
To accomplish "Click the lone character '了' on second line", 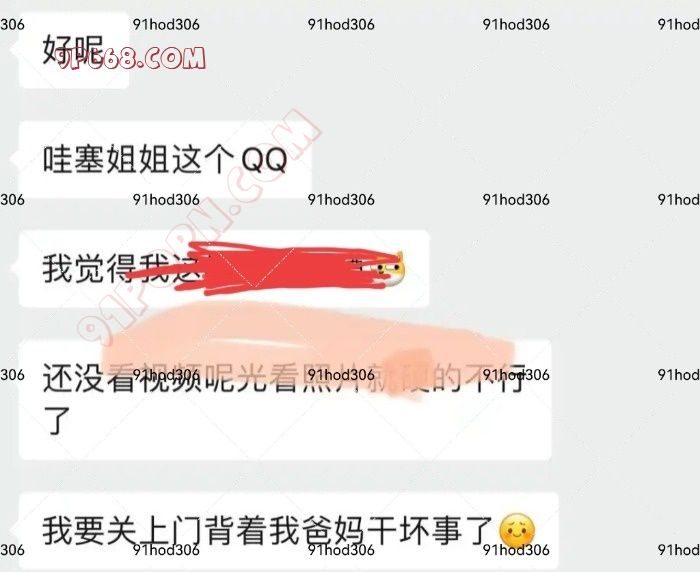I will [57, 421].
